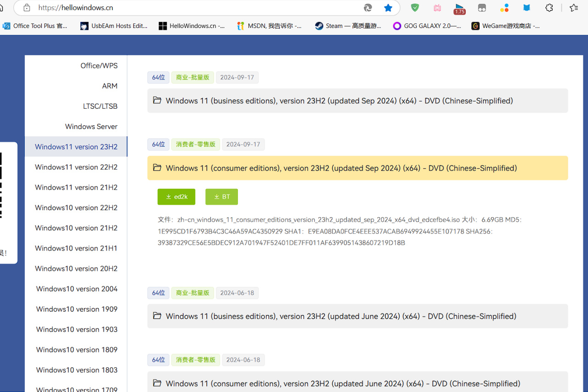Click the green ed2k download button
The width and height of the screenshot is (588, 392).
(176, 196)
